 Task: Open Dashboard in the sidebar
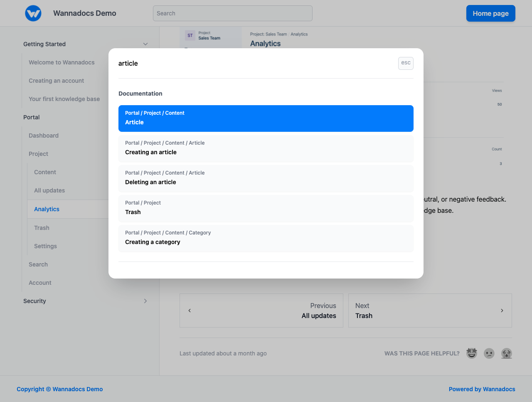click(44, 136)
